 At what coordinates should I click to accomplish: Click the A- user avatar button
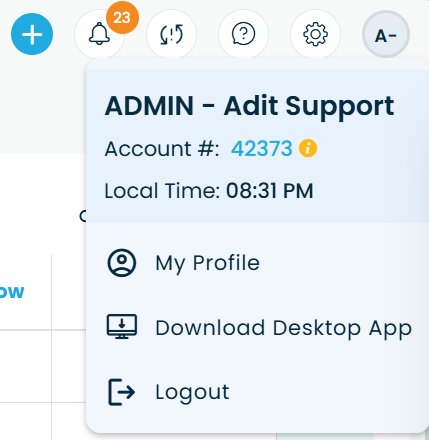point(386,34)
